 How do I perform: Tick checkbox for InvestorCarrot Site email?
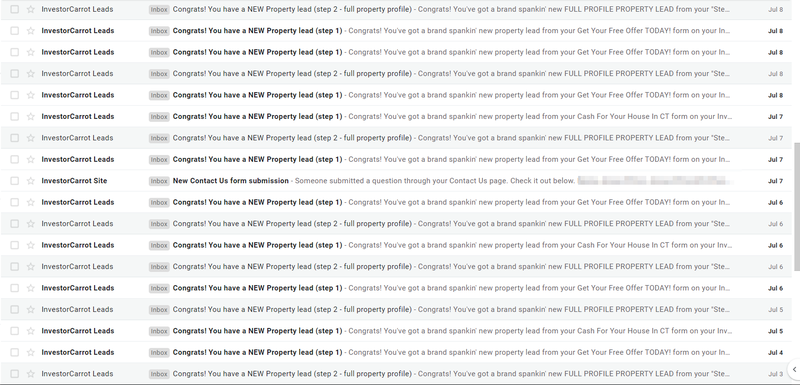(15, 181)
